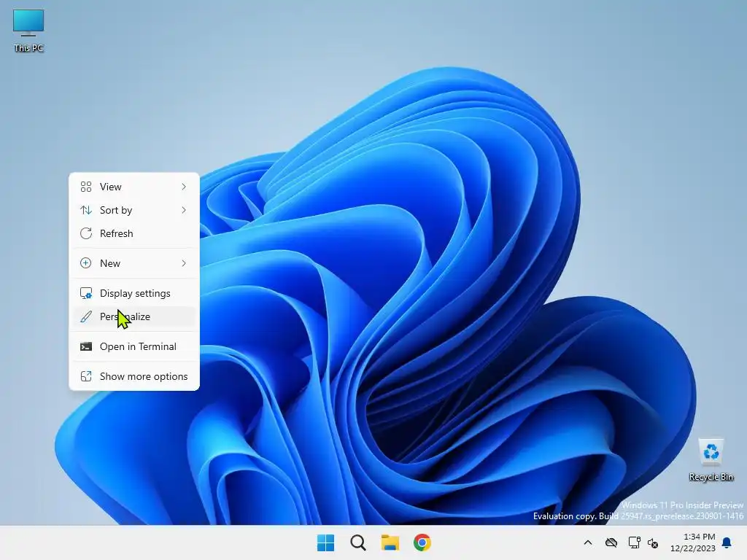The height and width of the screenshot is (560, 747).
Task: Click the Show more options icon
Action: click(x=86, y=377)
